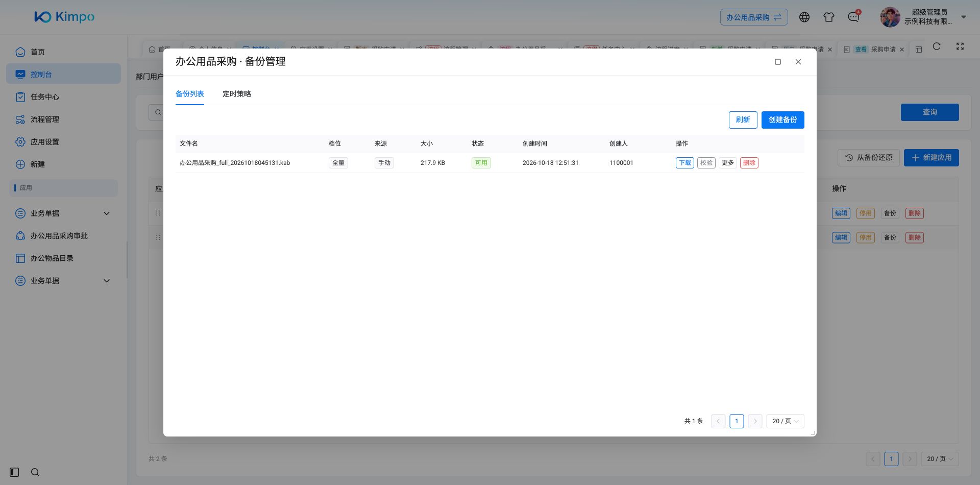
Task: Click the 查询 button behind the dialog
Action: pos(929,112)
